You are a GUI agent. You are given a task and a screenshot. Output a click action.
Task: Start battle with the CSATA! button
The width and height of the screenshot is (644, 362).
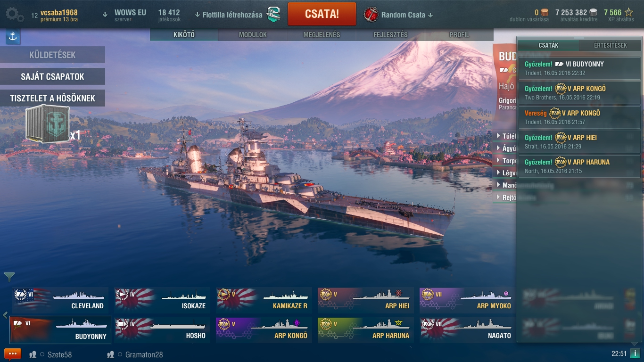322,14
